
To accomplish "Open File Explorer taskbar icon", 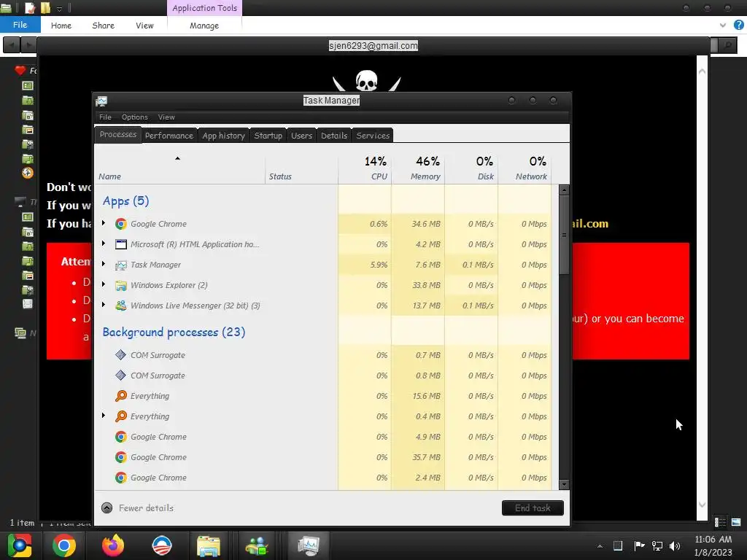I will click(209, 545).
